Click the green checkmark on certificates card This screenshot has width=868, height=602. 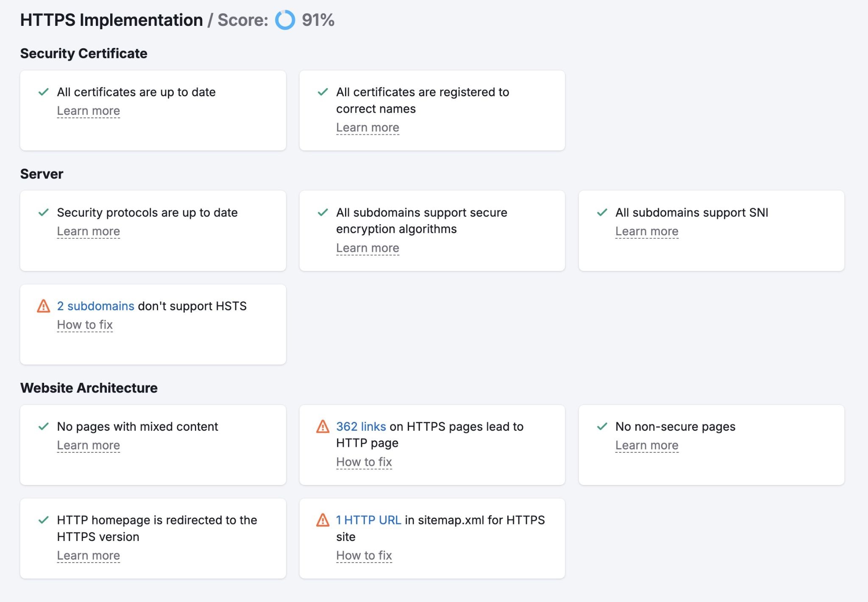(x=43, y=92)
